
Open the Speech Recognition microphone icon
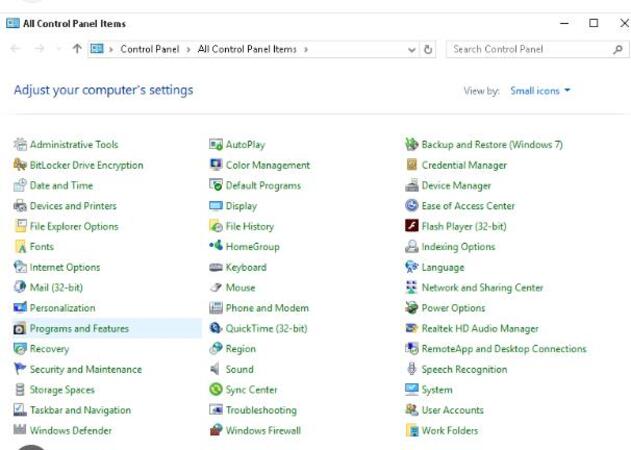coord(412,369)
